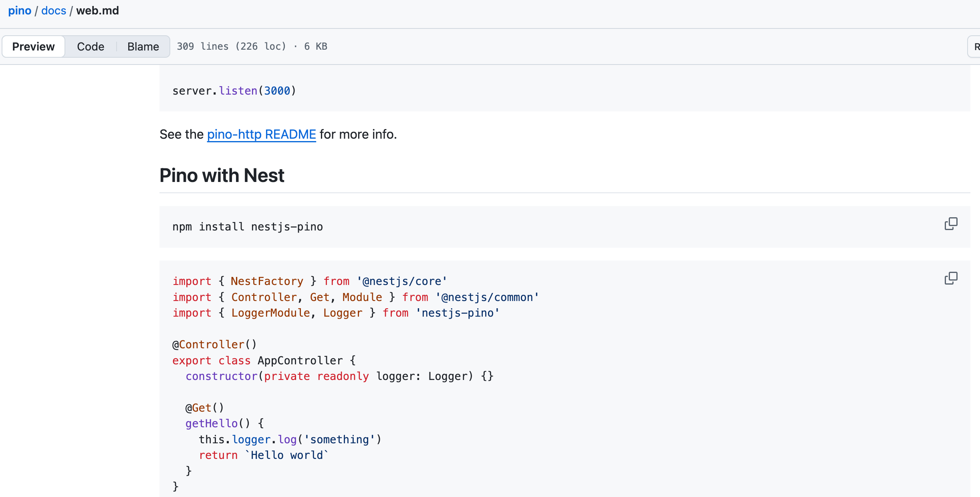980x497 pixels.
Task: Click the return `Hello world` statement
Action: pos(264,455)
